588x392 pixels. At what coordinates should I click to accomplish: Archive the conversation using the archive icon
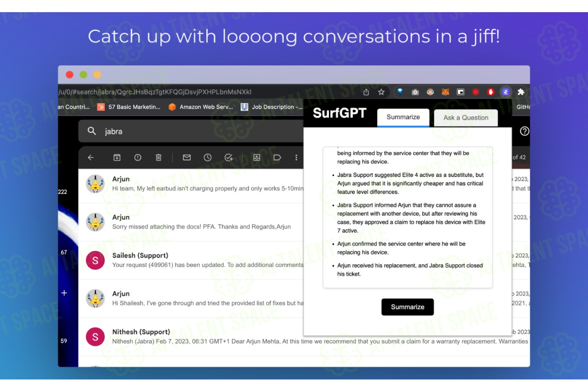click(117, 158)
